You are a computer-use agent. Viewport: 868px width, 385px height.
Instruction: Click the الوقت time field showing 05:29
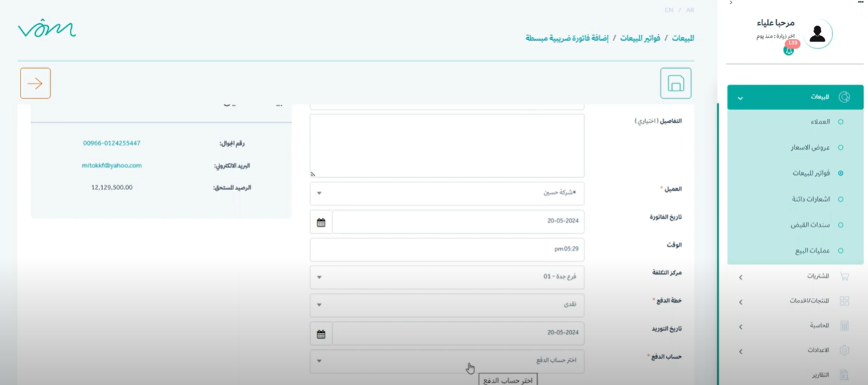pyautogui.click(x=447, y=249)
